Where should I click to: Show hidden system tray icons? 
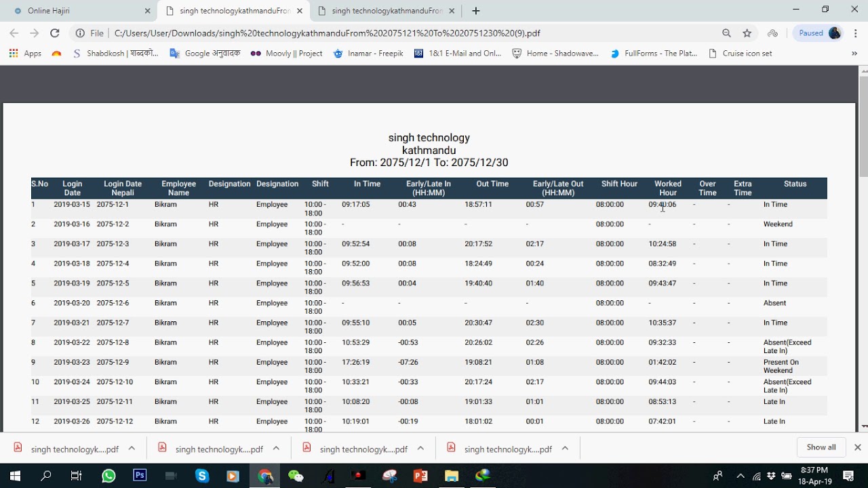pos(741,476)
